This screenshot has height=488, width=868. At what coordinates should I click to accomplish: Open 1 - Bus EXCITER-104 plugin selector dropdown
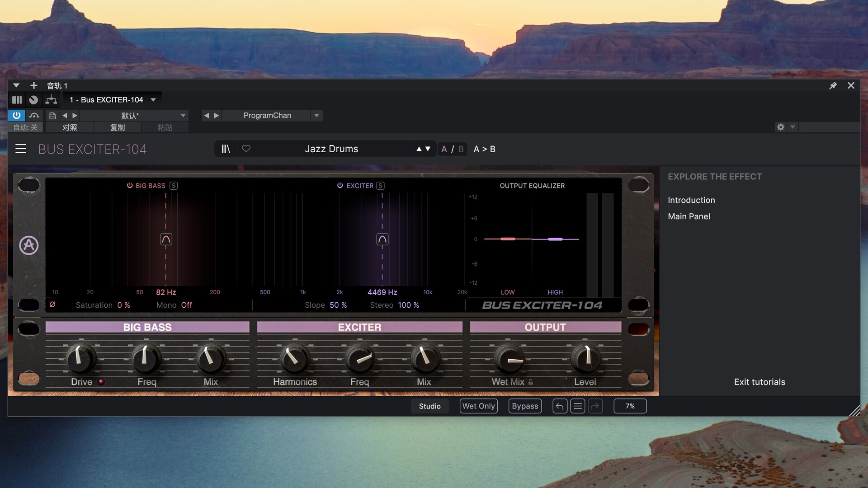coord(112,100)
